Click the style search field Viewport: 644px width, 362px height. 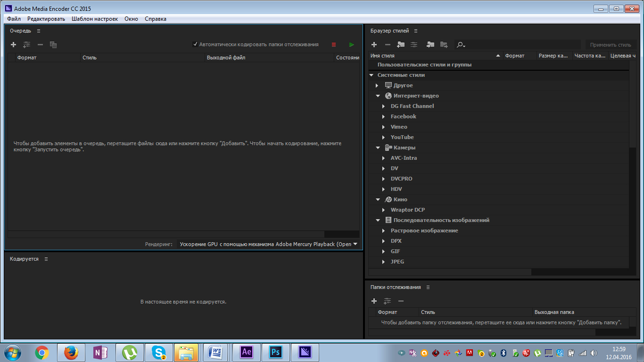coord(519,45)
